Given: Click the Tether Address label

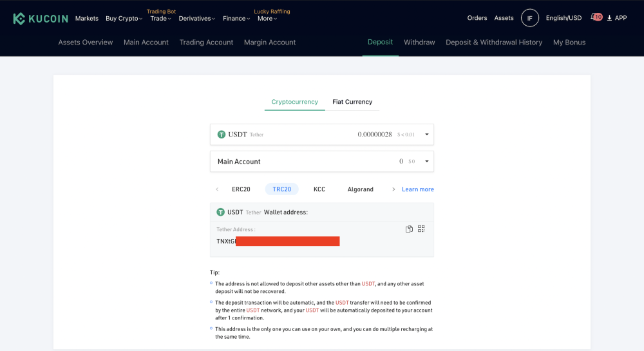Looking at the screenshot, I should point(236,229).
